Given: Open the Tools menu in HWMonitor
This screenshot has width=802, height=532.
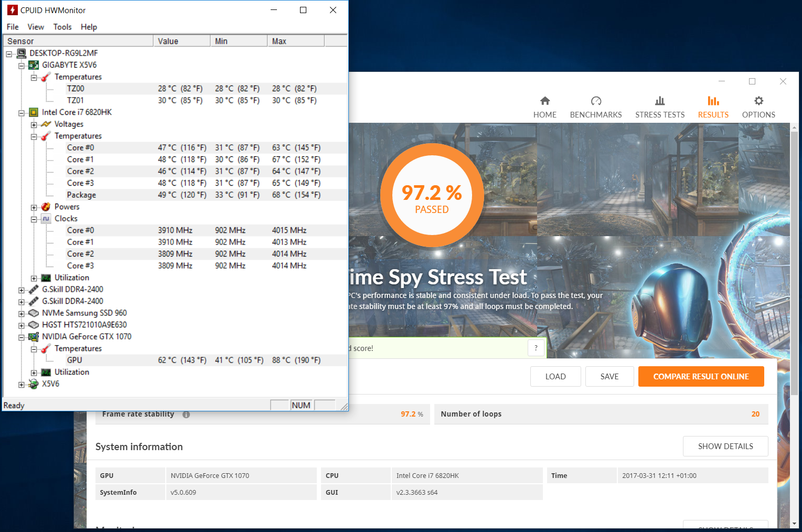Looking at the screenshot, I should [62, 27].
